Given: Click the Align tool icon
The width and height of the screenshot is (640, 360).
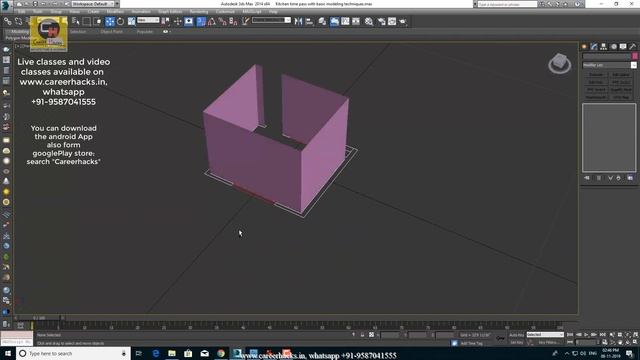Looking at the screenshot, I should pyautogui.click(x=309, y=21).
